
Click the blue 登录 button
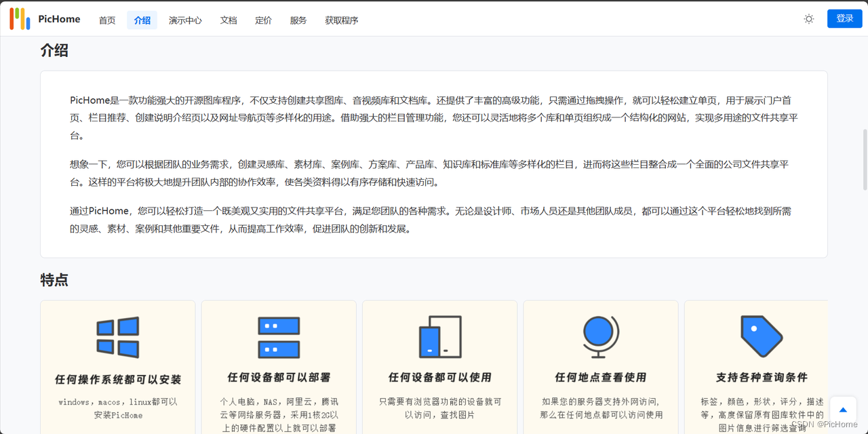point(844,19)
